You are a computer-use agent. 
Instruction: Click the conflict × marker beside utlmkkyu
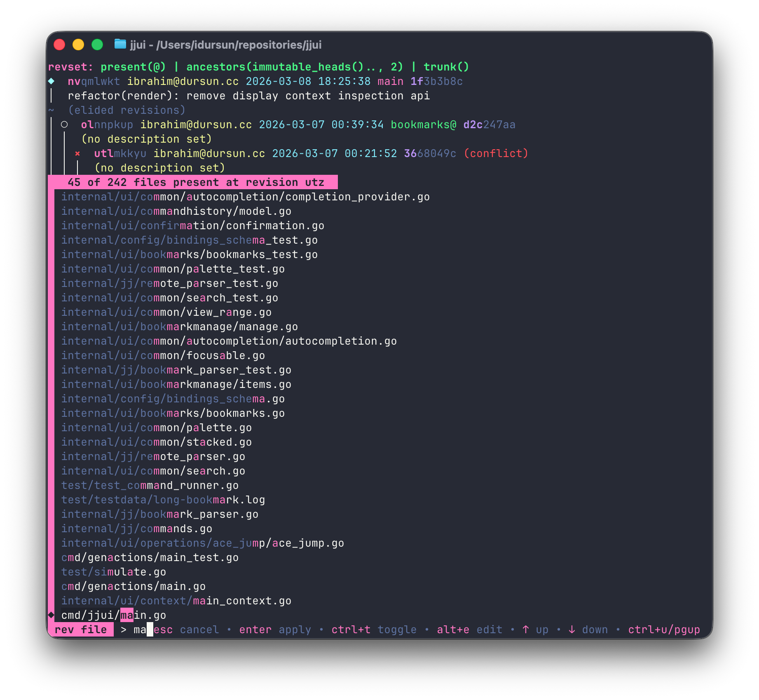coord(77,153)
